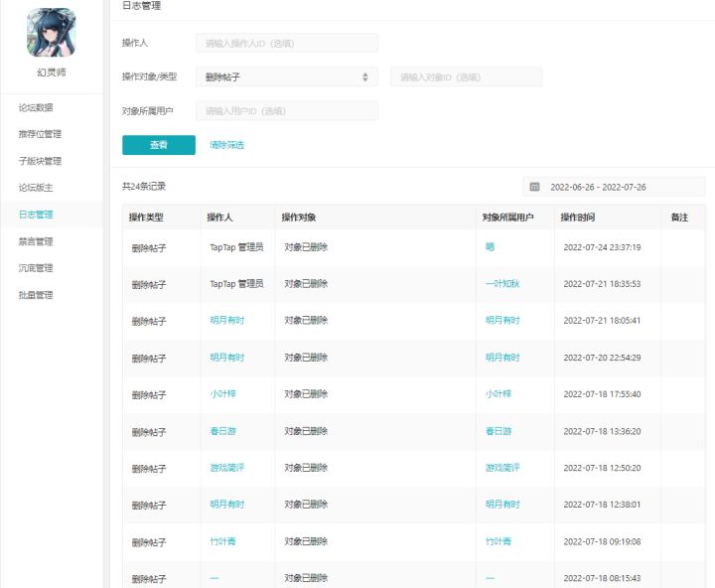
Task: Click target user 小叶梓 link
Action: (x=499, y=393)
